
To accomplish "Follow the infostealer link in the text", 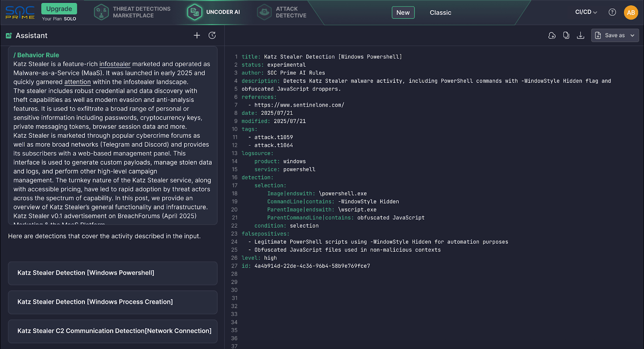I will coord(115,64).
